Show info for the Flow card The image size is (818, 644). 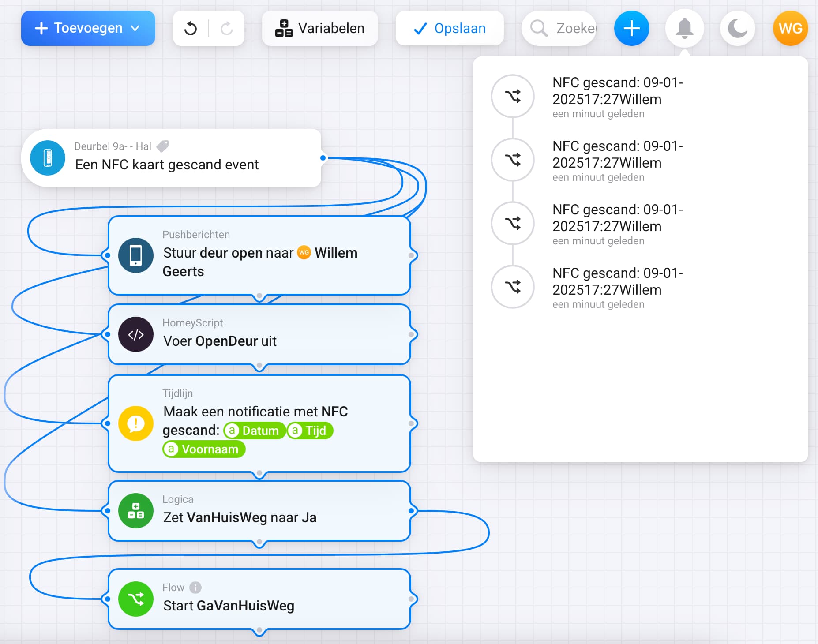195,588
